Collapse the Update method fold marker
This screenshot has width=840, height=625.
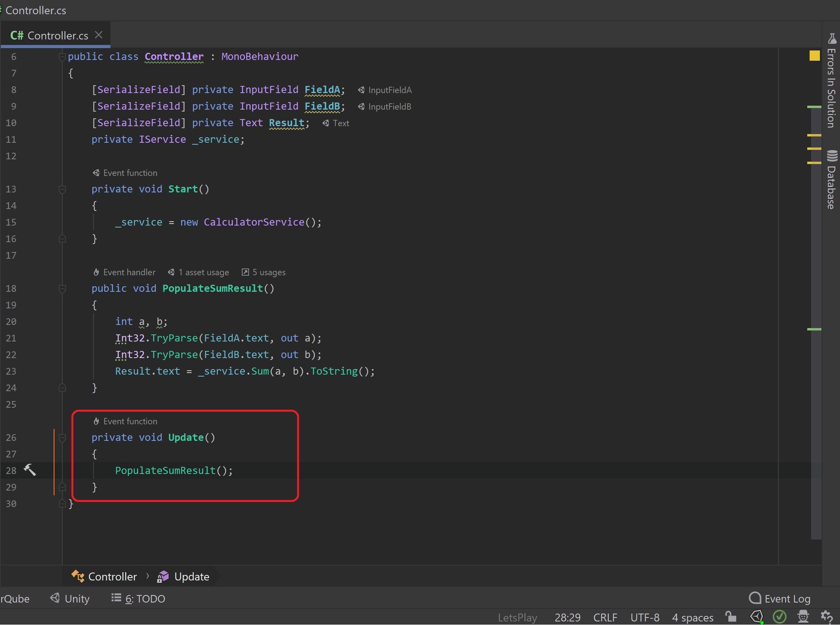click(x=62, y=438)
